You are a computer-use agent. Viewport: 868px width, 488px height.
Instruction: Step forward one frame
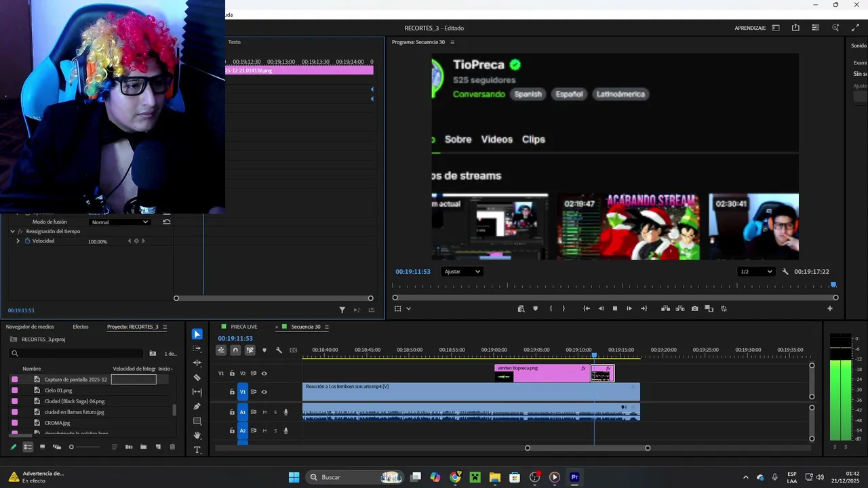(x=629, y=308)
